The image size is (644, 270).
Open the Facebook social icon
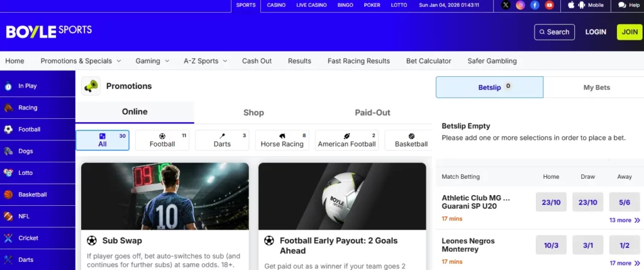[535, 5]
